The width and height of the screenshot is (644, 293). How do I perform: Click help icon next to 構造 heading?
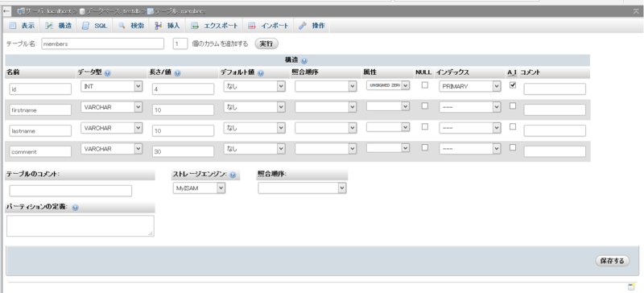(x=304, y=61)
